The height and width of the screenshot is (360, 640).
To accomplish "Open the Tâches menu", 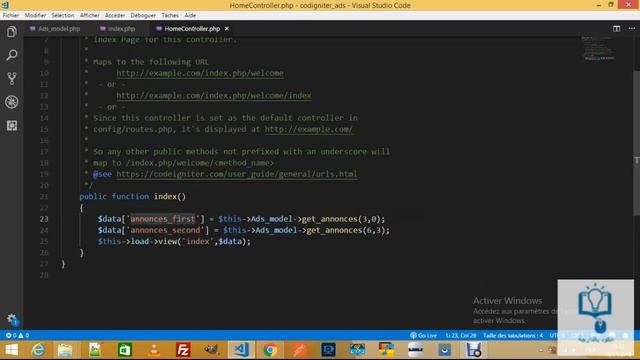I will 170,15.
